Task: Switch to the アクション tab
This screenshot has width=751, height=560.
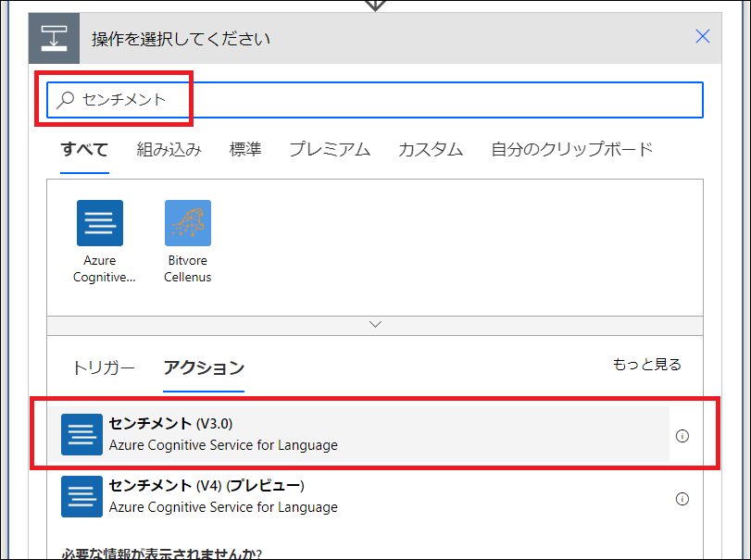Action: tap(204, 368)
